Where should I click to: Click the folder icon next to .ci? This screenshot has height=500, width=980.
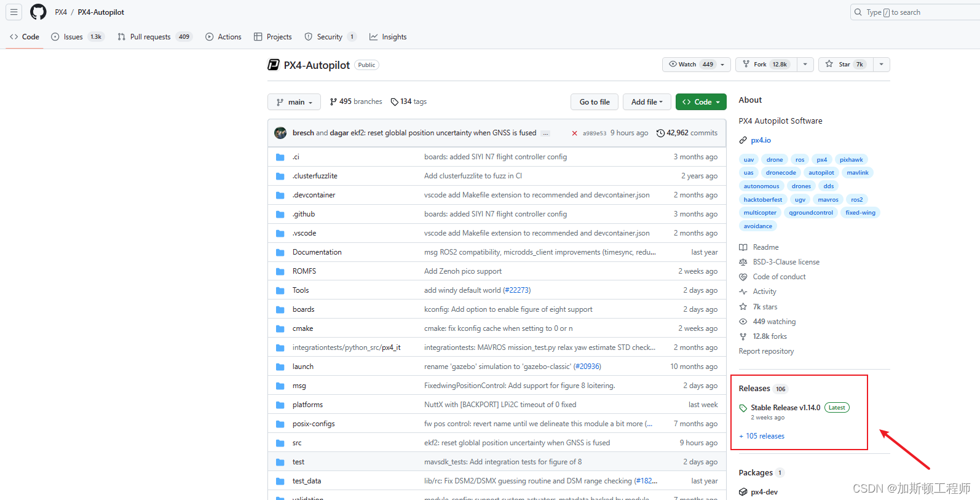coord(280,157)
